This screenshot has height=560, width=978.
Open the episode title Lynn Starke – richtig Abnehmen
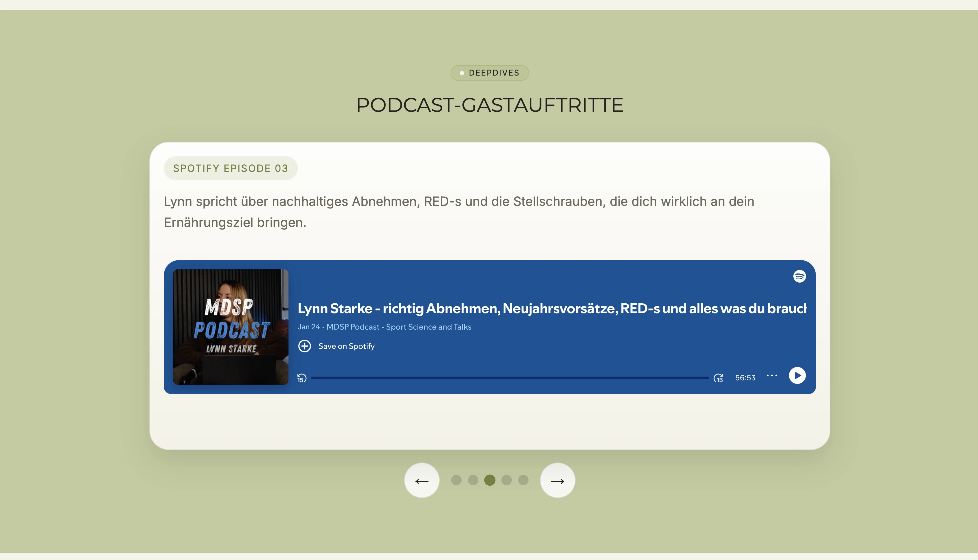point(552,309)
